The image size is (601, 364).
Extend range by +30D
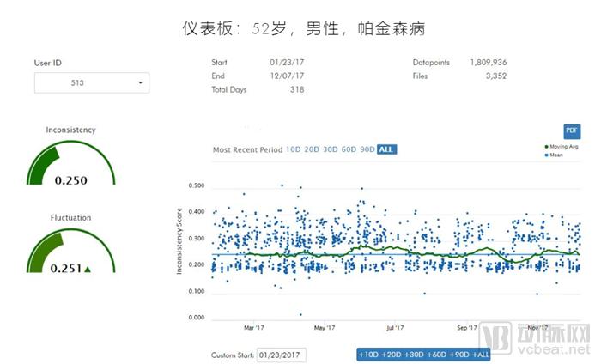pos(414,355)
